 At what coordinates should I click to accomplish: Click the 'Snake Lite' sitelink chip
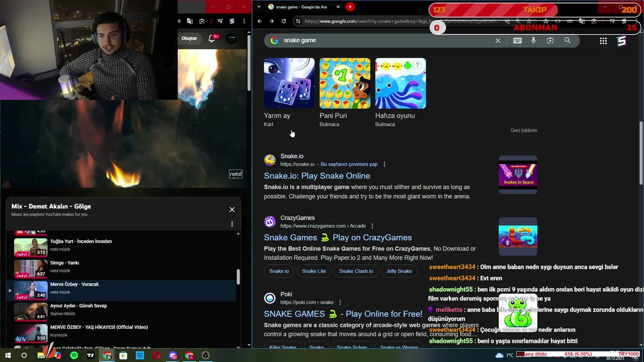[x=314, y=271]
